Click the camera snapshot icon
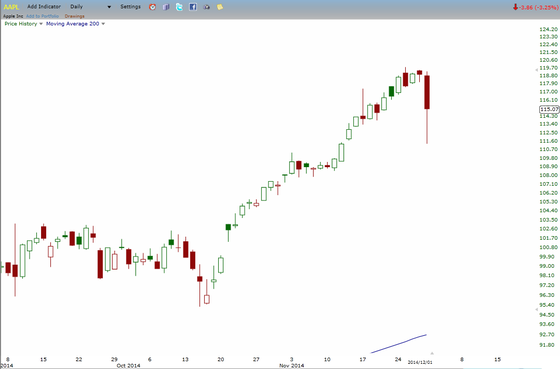The width and height of the screenshot is (560, 369). 206,7
